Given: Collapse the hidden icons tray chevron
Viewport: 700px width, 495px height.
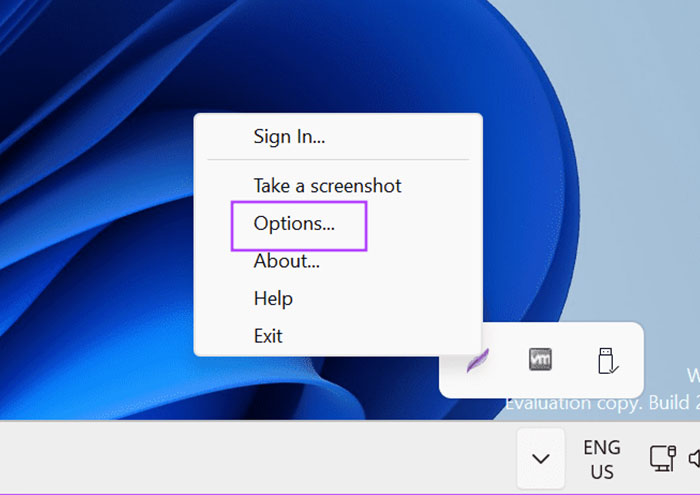Looking at the screenshot, I should [541, 458].
